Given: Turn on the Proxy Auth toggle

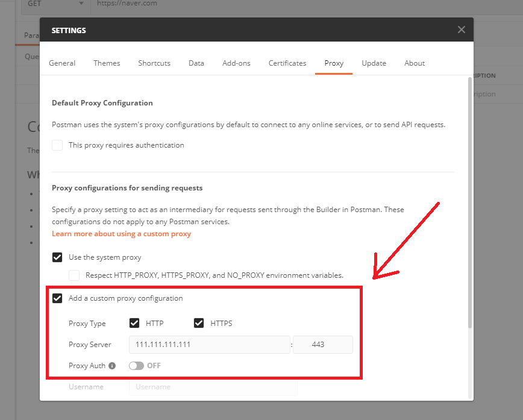Looking at the screenshot, I should pos(136,366).
